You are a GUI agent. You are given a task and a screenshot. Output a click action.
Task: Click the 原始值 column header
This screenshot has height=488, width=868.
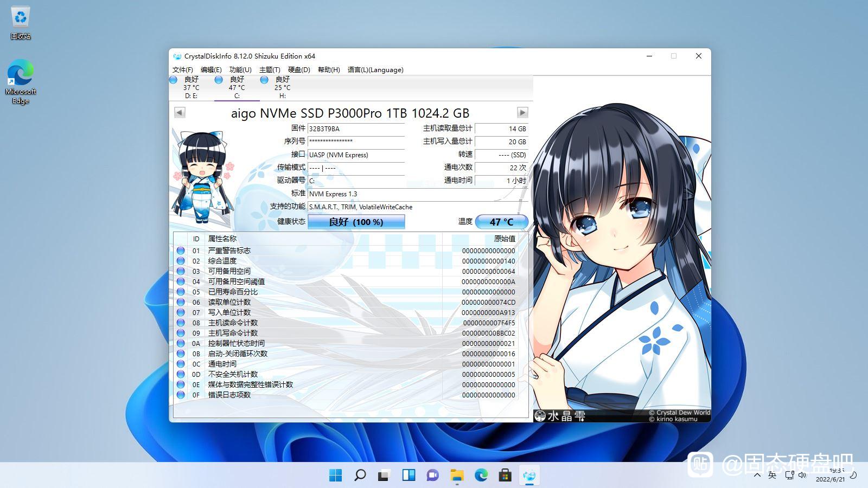480,239
